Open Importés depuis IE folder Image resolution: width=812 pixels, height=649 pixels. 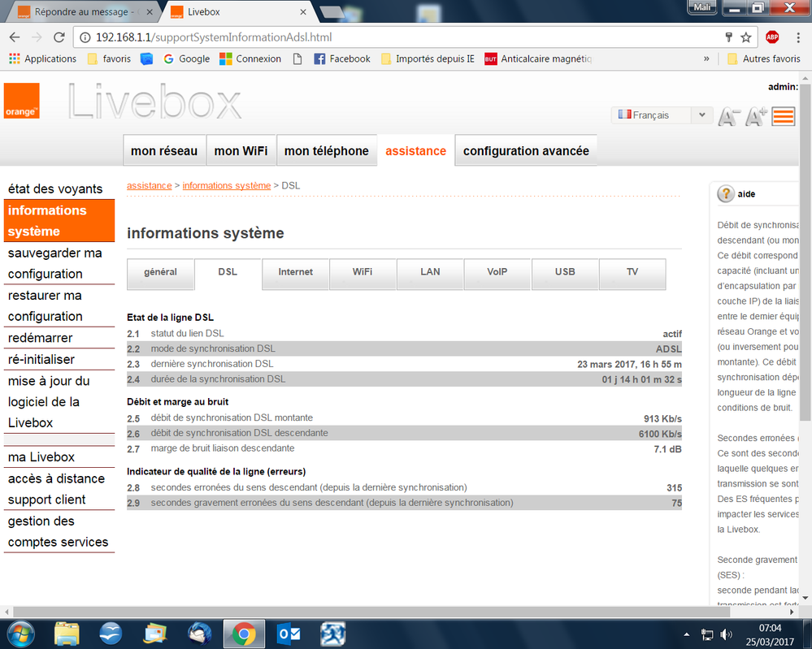click(x=428, y=59)
